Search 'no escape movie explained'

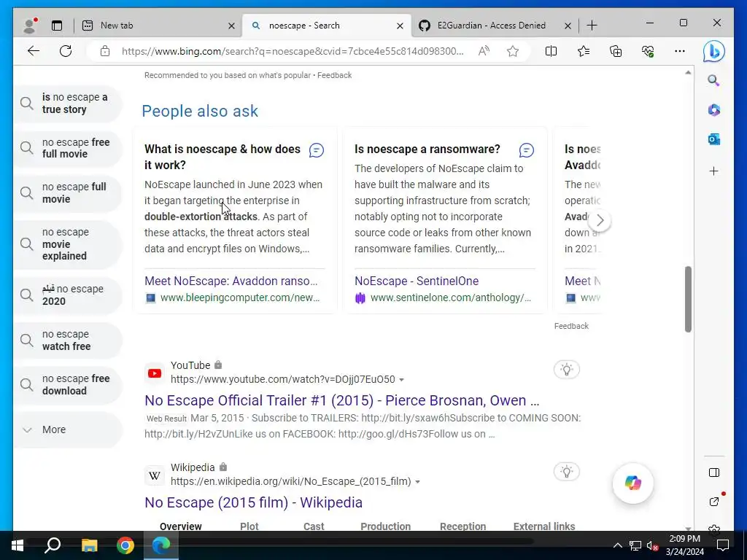(68, 244)
